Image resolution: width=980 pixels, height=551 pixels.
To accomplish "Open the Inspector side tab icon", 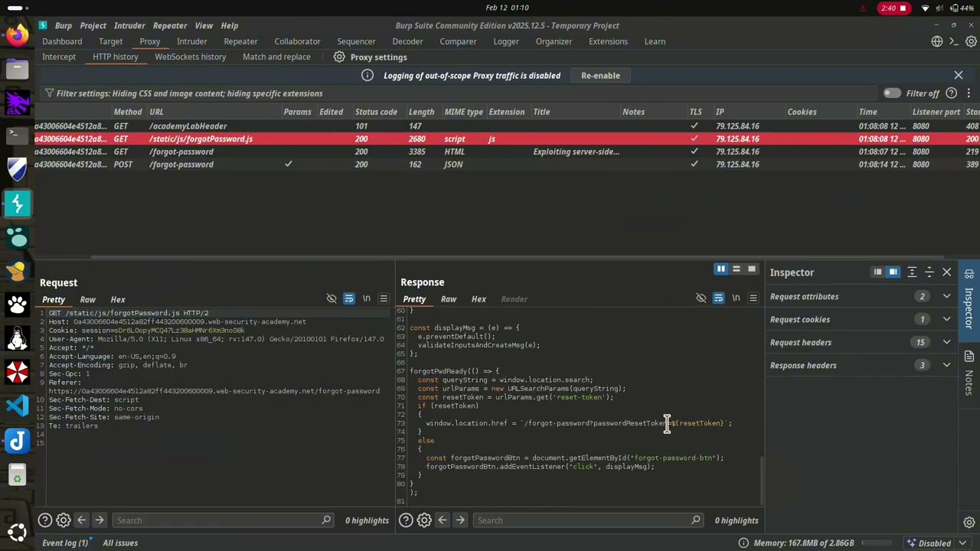I will [969, 273].
